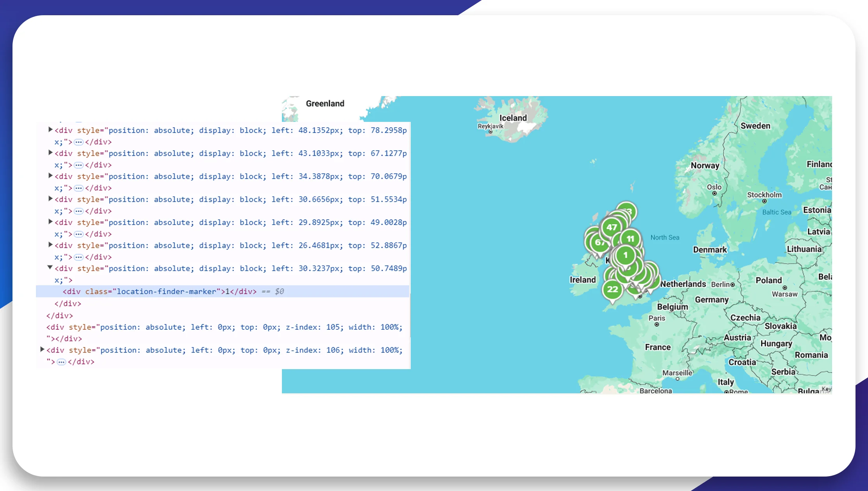Click the Reykjavik city label
The height and width of the screenshot is (491, 868).
[x=490, y=126]
